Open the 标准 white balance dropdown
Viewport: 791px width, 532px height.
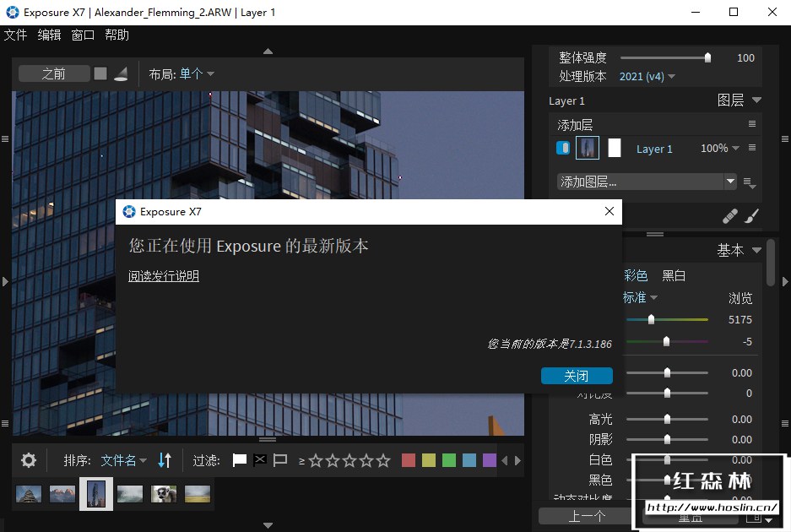(640, 298)
